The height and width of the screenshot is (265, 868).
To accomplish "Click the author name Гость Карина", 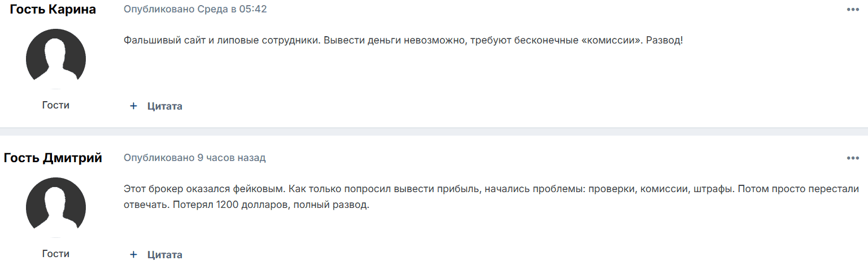I will click(53, 10).
